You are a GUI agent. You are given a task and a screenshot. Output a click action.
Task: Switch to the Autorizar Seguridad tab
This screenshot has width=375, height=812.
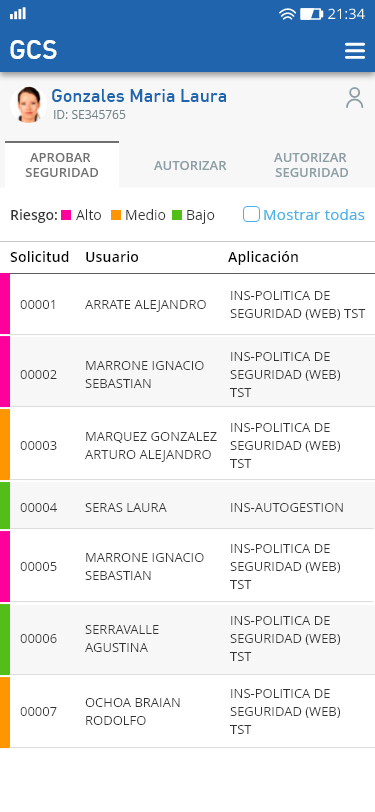311,165
